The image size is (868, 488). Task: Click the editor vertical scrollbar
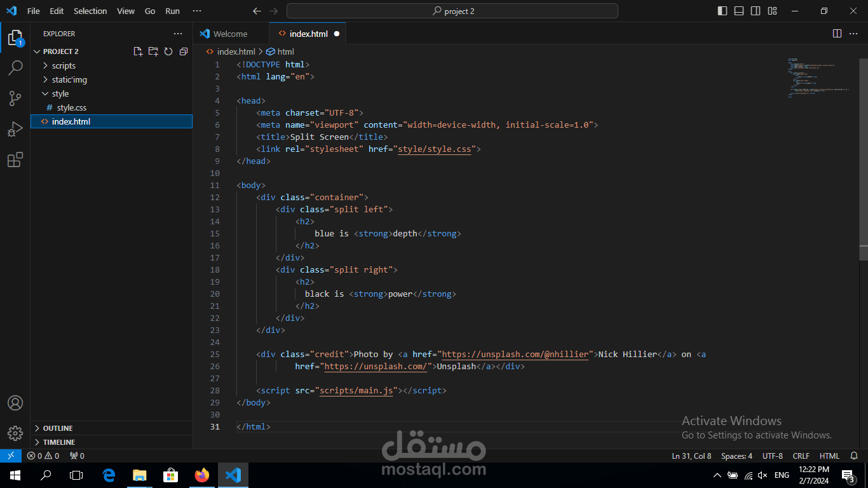[x=864, y=159]
